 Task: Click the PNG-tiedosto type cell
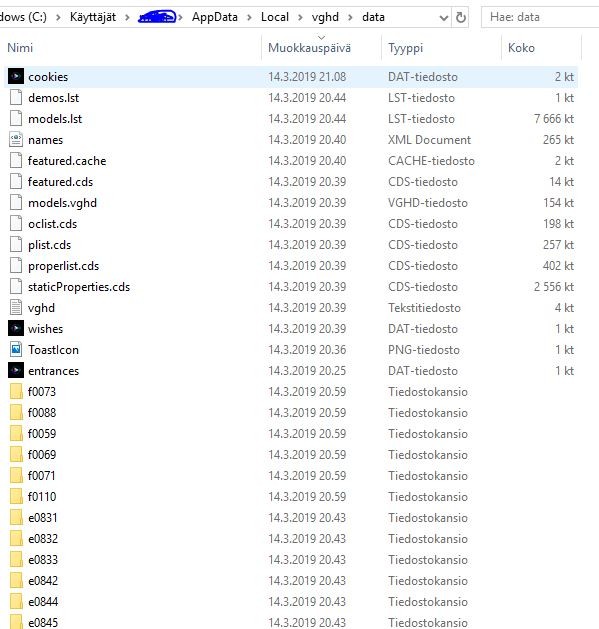[424, 350]
